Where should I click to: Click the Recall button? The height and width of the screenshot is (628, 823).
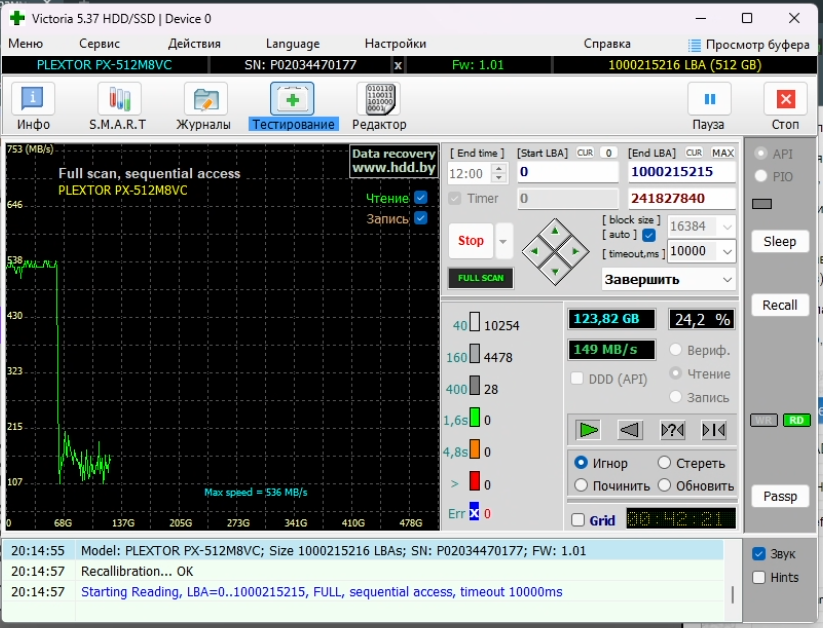click(x=779, y=305)
